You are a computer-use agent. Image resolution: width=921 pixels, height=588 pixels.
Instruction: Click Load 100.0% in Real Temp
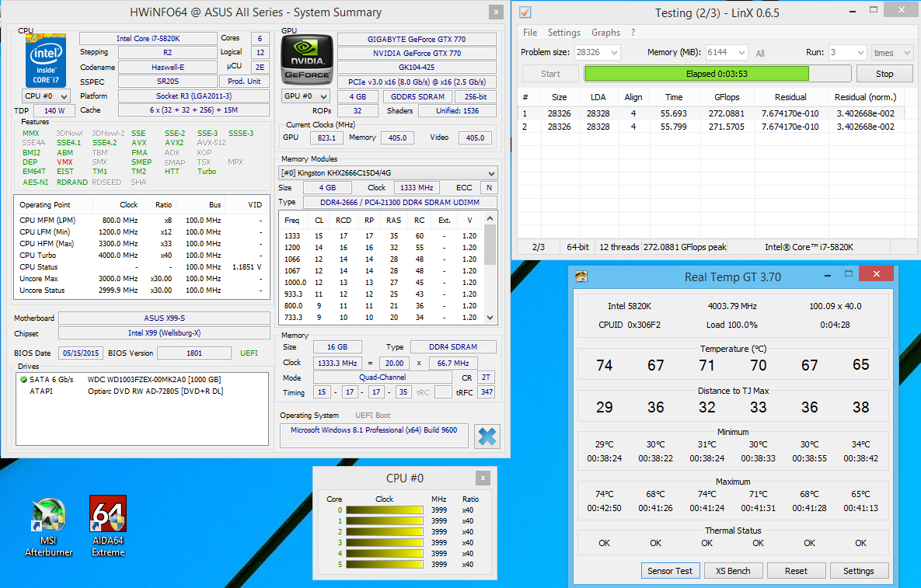coord(732,325)
